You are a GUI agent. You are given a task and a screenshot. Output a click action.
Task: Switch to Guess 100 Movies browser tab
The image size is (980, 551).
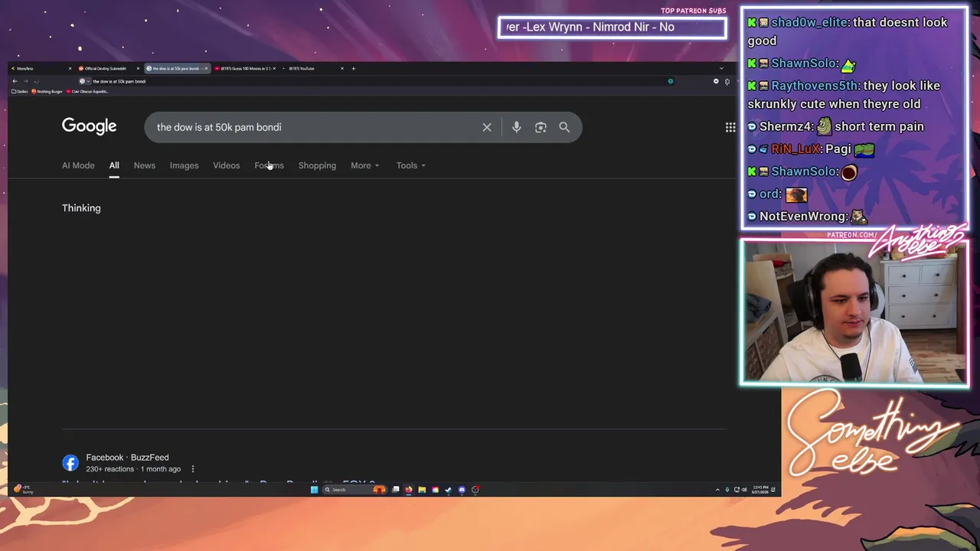247,68
